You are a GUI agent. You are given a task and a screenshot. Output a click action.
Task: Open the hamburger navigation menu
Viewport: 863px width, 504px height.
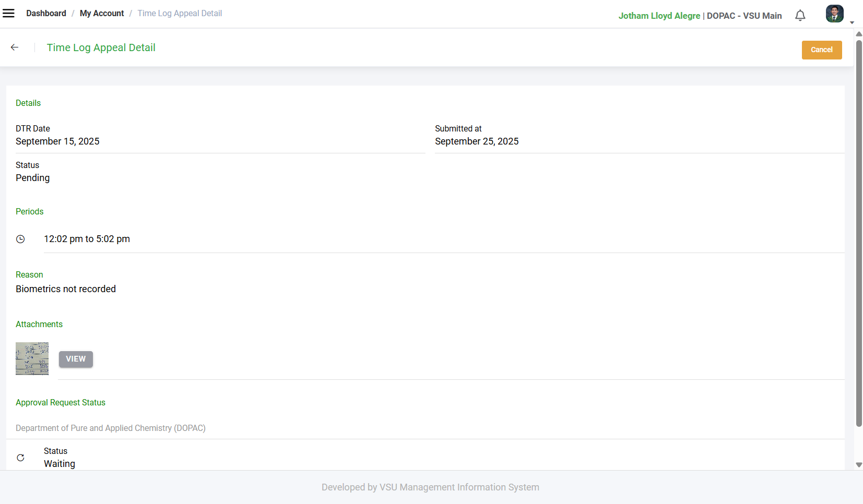(9, 14)
